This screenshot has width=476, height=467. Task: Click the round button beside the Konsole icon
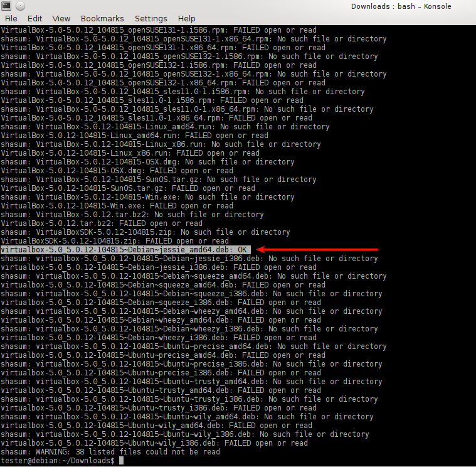[20, 6]
